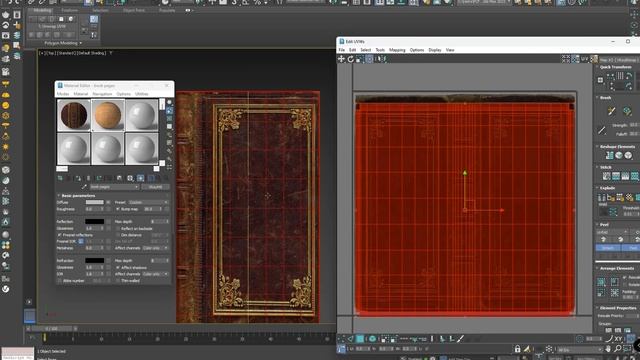This screenshot has width=640, height=360.
Task: Collapse the Arrange Elements rollout
Action: tap(597, 269)
